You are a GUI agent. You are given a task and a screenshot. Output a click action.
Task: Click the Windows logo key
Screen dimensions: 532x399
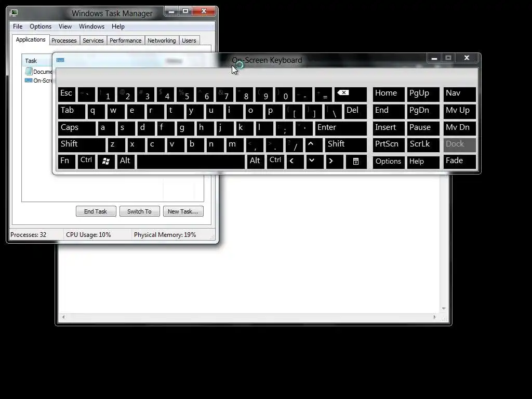[106, 162]
